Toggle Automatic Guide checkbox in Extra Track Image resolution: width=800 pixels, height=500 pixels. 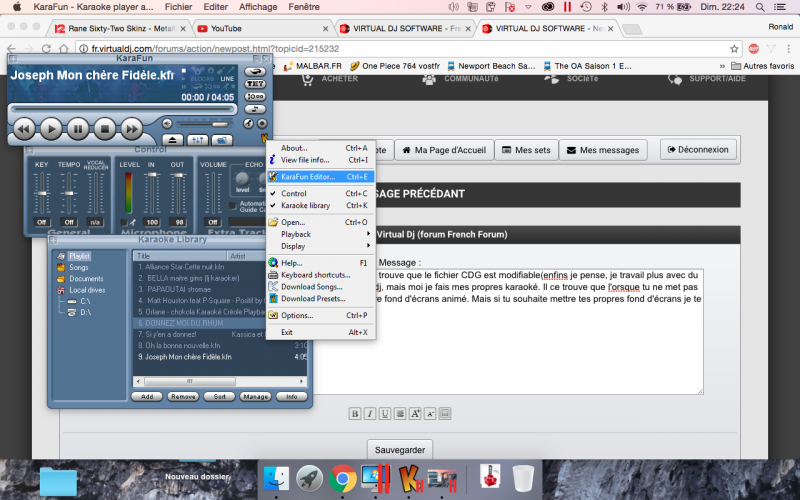click(233, 206)
